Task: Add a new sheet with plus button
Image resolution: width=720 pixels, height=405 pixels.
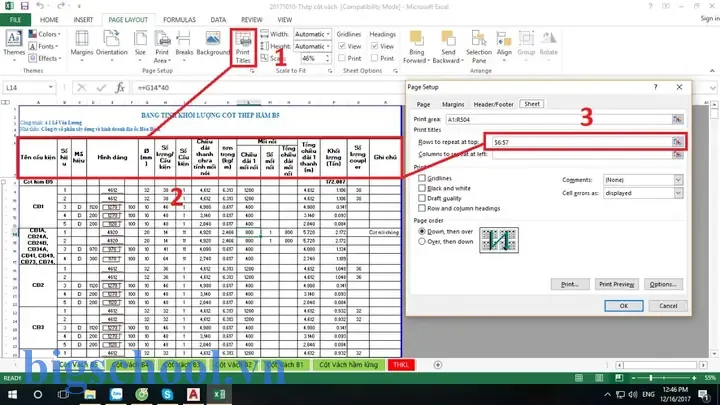Action: [x=438, y=365]
